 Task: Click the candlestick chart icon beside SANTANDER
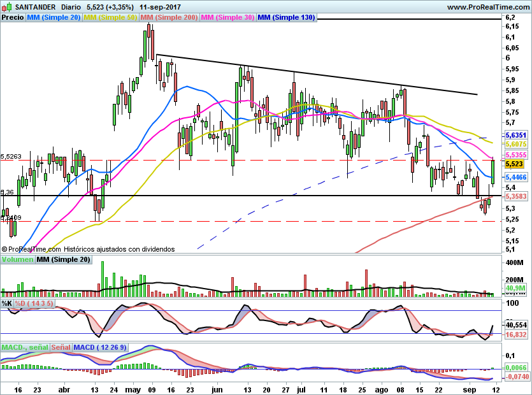(7, 7)
